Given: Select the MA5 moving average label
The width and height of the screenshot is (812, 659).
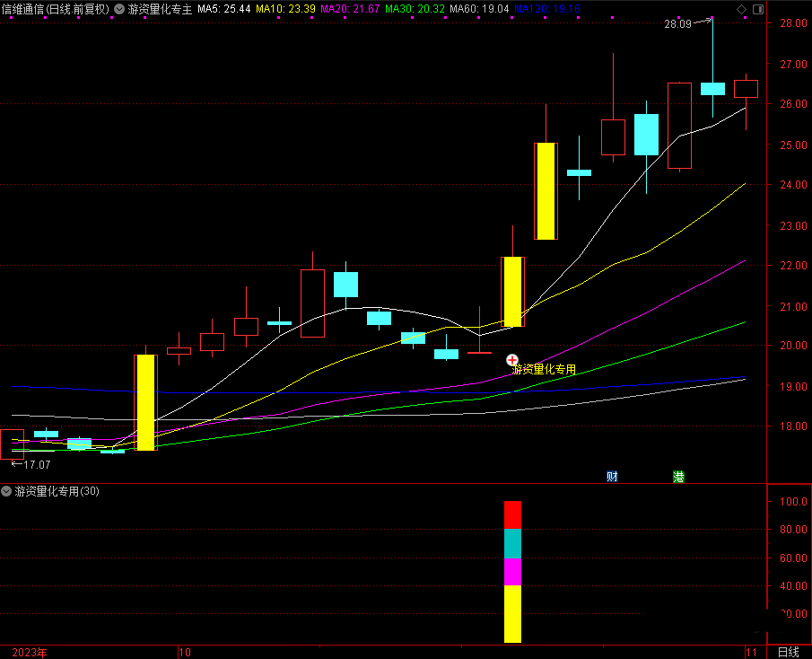Looking at the screenshot, I should pyautogui.click(x=224, y=9).
